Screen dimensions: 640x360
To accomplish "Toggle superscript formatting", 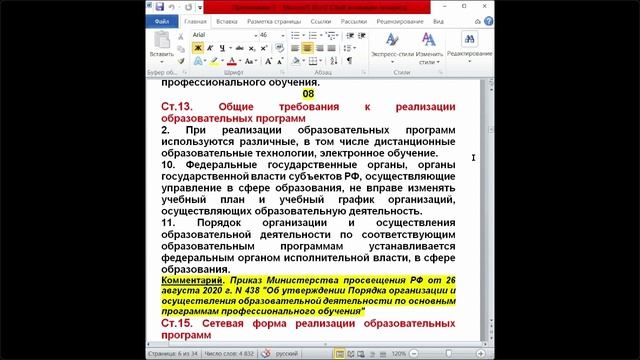I will coord(264,48).
